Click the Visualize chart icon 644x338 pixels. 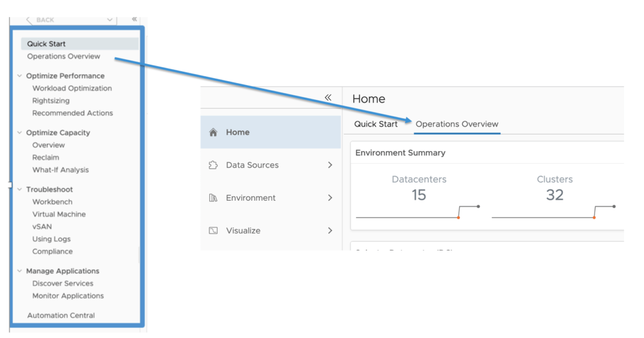click(213, 231)
